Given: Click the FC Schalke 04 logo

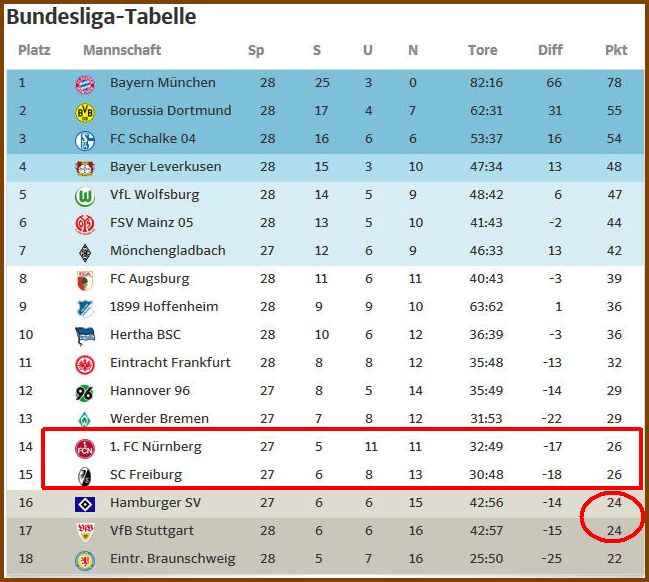Looking at the screenshot, I should (85, 141).
